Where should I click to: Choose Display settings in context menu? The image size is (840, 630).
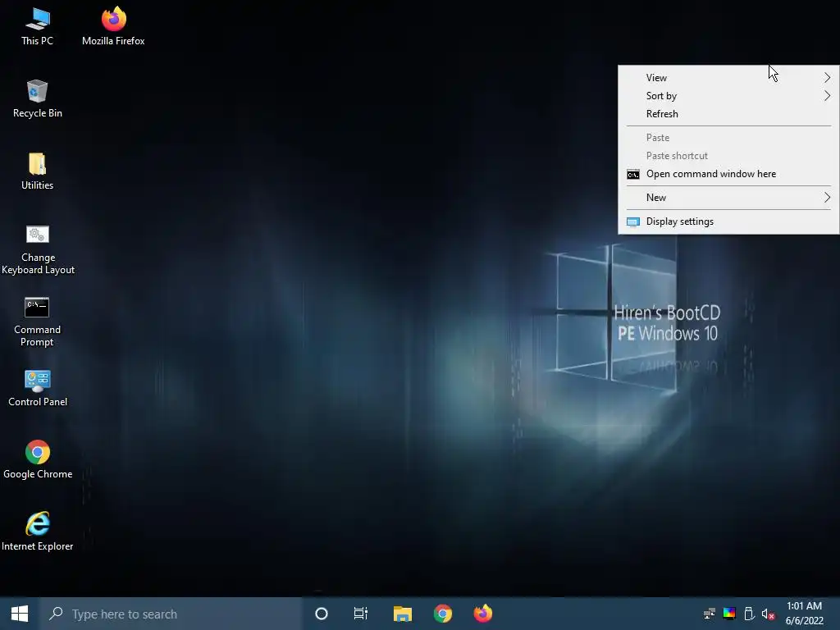(x=728, y=221)
